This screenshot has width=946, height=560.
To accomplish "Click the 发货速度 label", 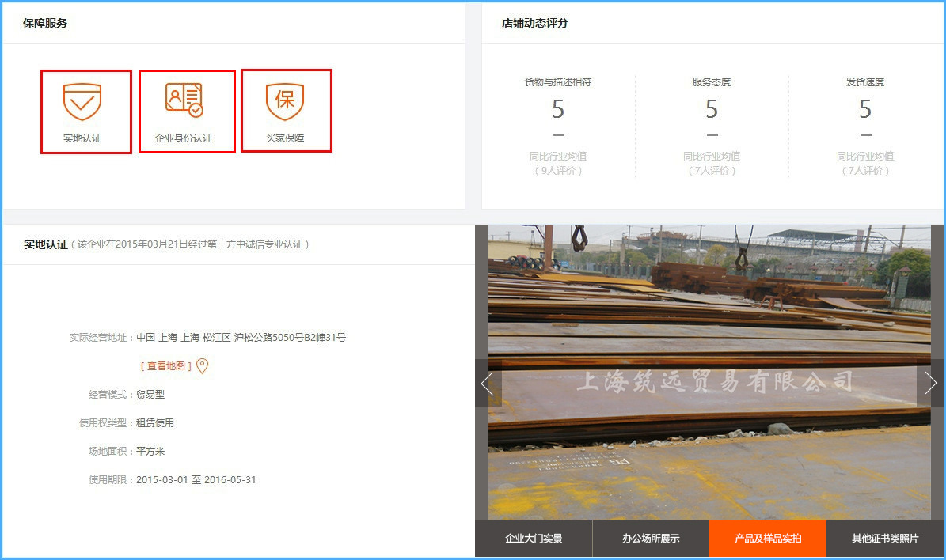I will pyautogui.click(x=865, y=82).
